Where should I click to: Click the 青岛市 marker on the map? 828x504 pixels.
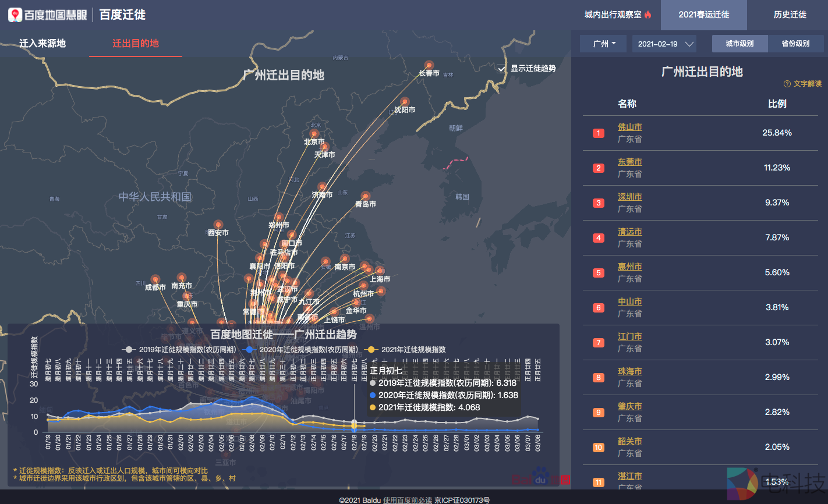[x=366, y=196]
